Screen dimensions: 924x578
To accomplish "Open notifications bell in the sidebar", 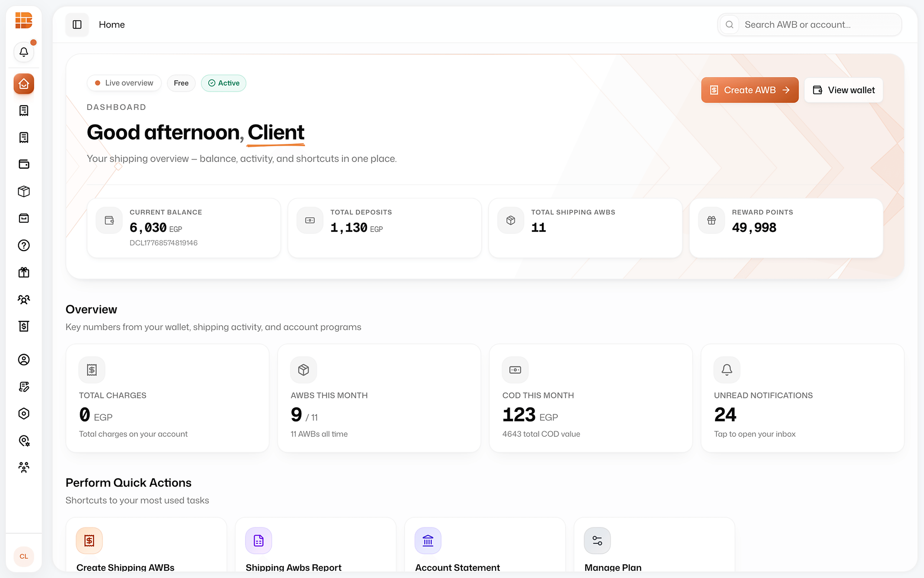I will coord(24,52).
